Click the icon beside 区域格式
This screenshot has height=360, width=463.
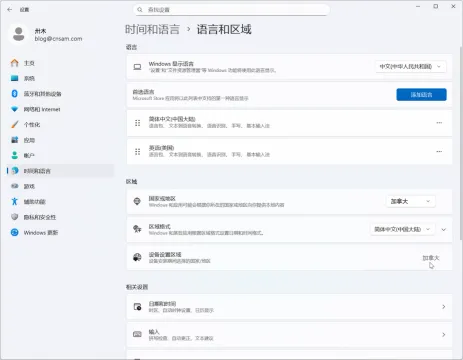coord(137,229)
